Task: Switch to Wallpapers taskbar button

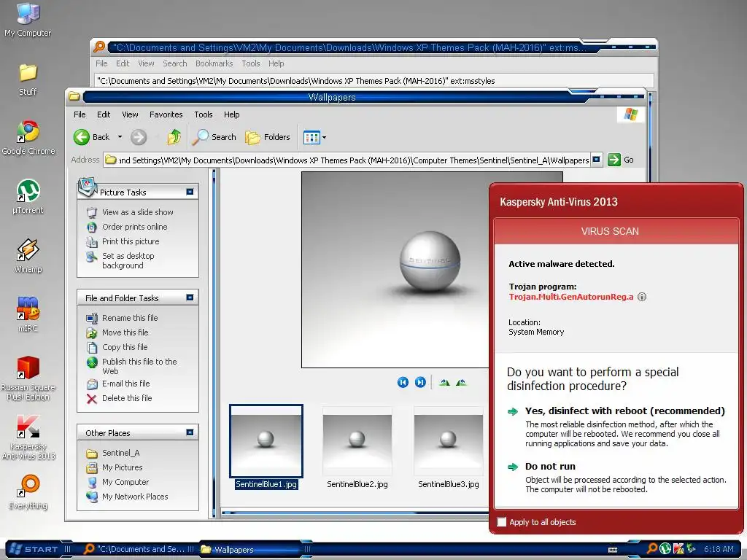Action: click(x=252, y=550)
